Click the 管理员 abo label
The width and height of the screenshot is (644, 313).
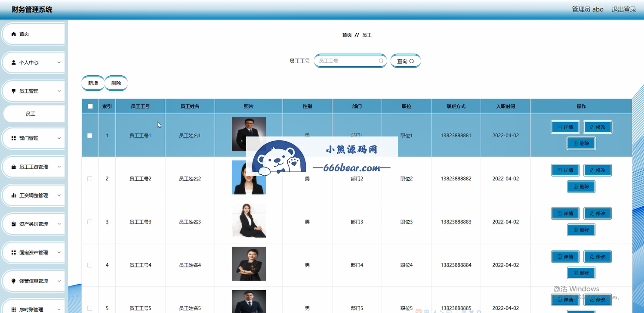point(588,9)
